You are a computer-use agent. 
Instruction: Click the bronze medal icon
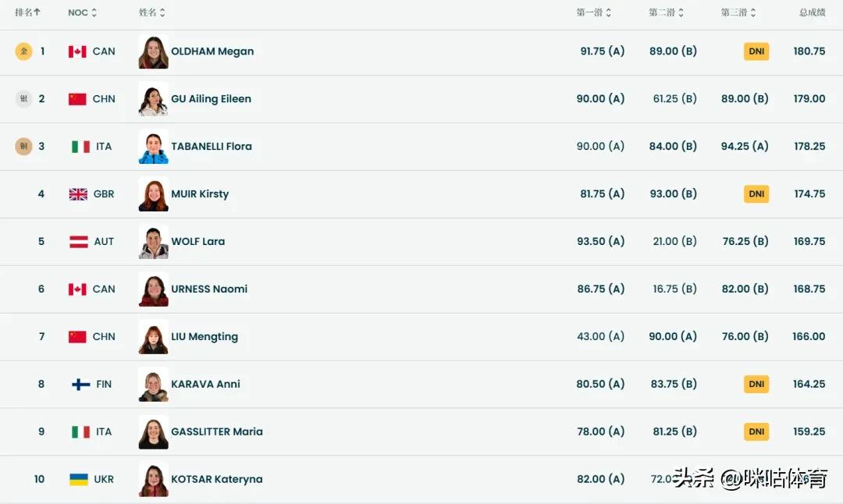(x=24, y=146)
